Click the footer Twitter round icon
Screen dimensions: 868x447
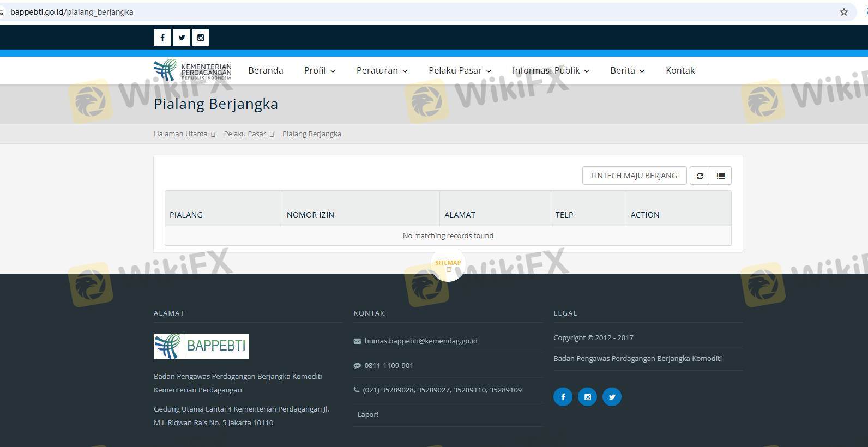tap(612, 397)
